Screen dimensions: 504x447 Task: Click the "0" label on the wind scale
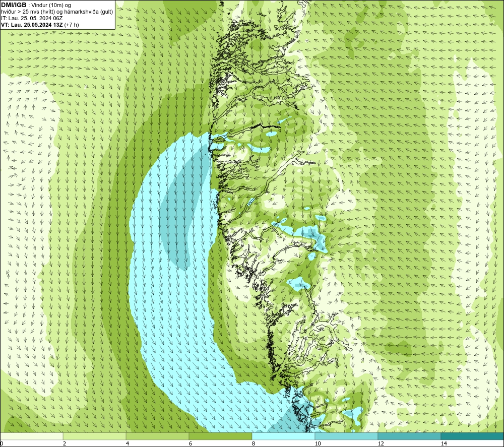pyautogui.click(x=2, y=443)
